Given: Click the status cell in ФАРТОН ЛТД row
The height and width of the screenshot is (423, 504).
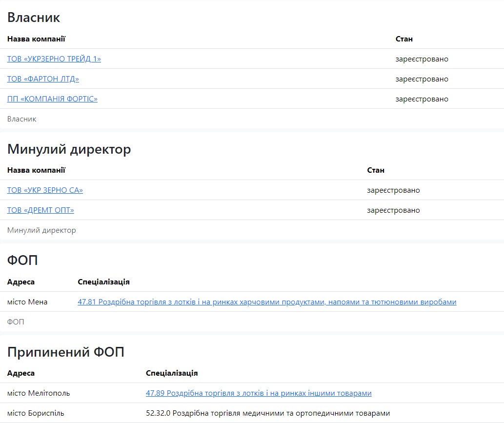Looking at the screenshot, I should click(x=422, y=79).
